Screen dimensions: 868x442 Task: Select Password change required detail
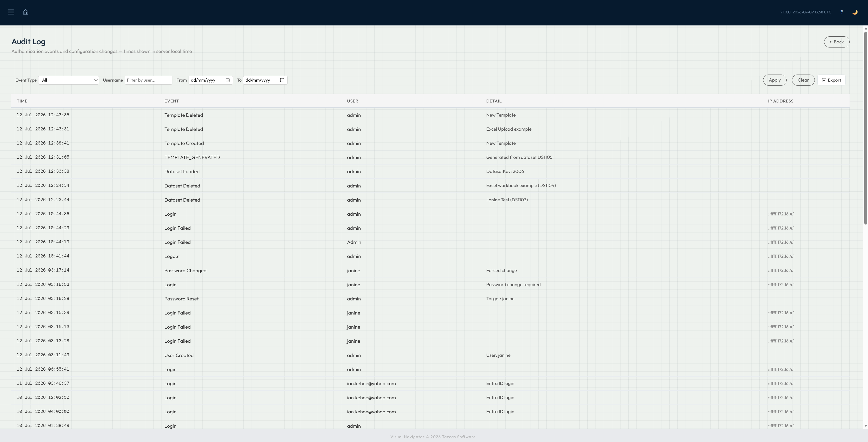click(x=513, y=285)
